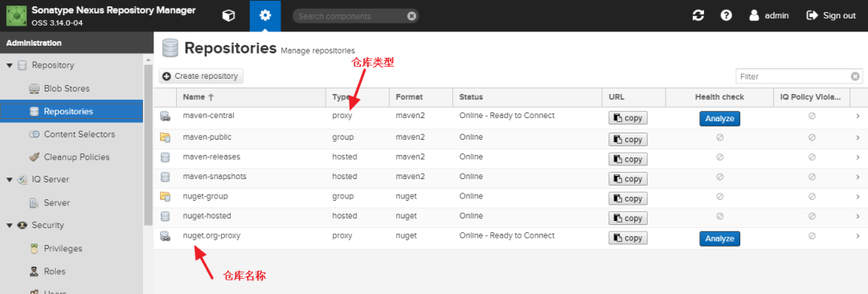Collapse the IQ Server tree section
868x294 pixels.
[x=10, y=180]
